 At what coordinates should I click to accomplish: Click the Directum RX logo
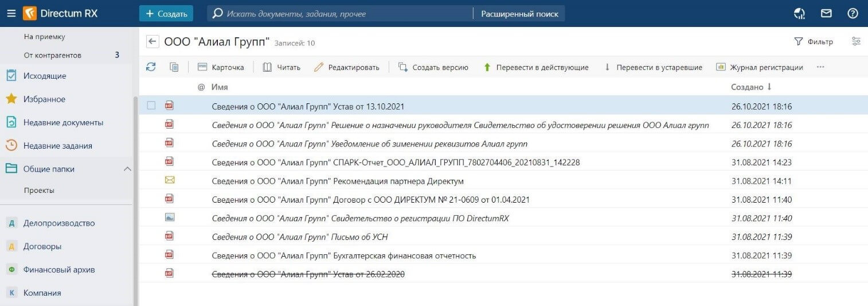(x=61, y=13)
